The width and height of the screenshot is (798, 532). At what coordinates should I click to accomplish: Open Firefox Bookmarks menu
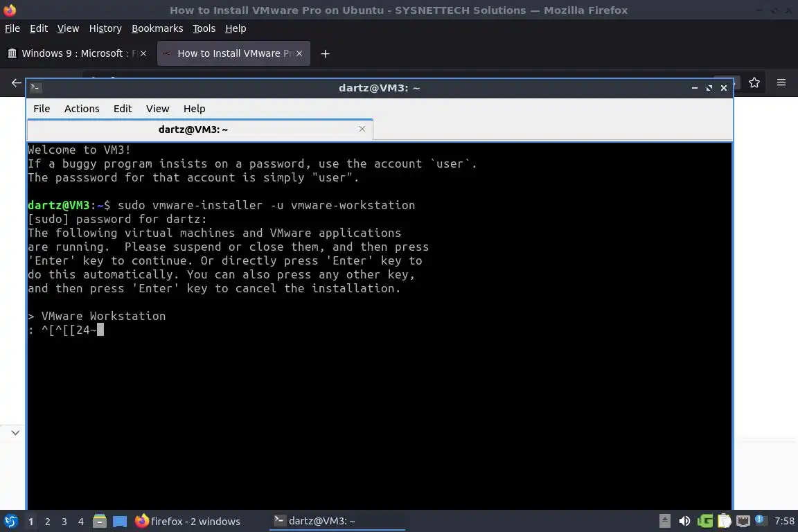coord(157,28)
